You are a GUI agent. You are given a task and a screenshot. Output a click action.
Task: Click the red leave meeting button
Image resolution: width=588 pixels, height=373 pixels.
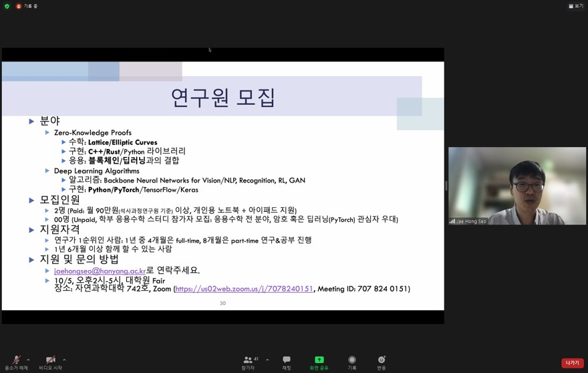pos(572,363)
